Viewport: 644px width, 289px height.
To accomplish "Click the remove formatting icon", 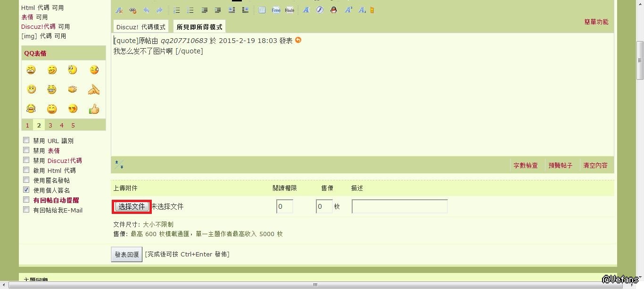I will 119,10.
